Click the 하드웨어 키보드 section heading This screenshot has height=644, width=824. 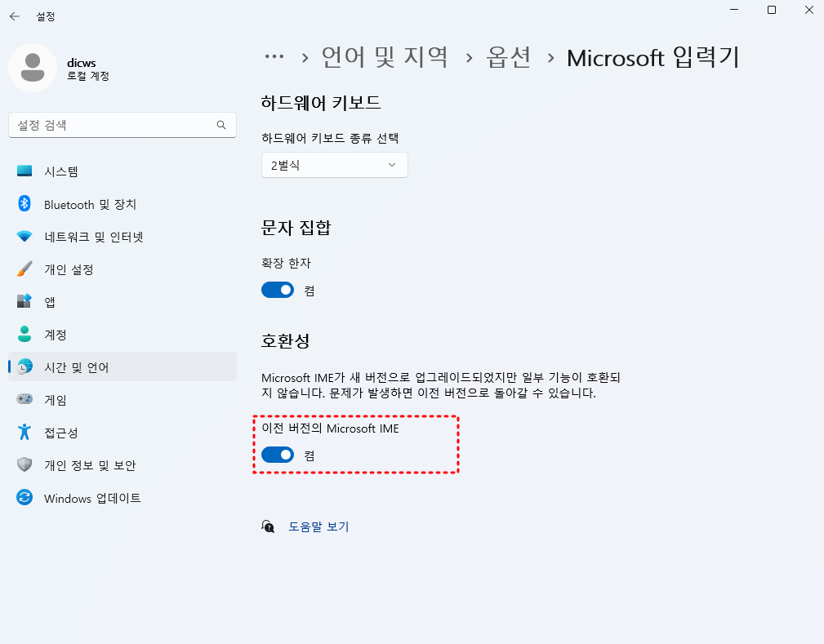point(321,102)
